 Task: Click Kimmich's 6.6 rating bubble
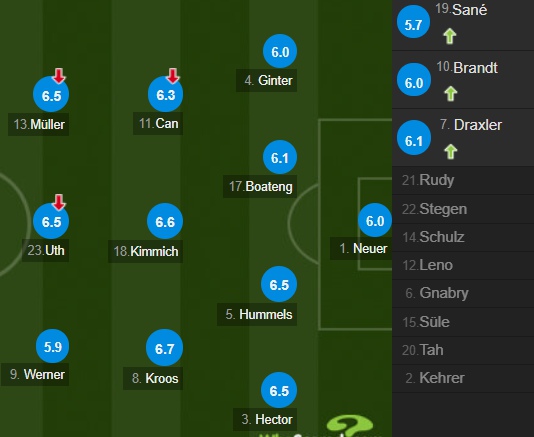coord(165,221)
